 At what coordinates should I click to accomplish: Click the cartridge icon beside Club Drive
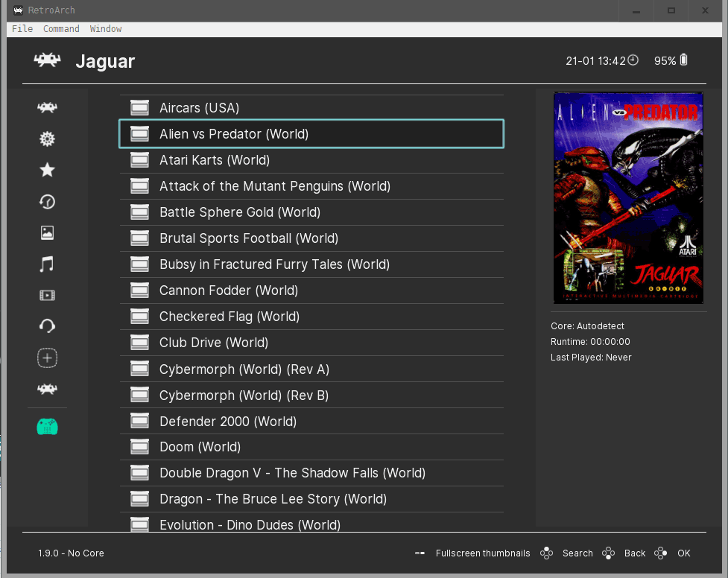pos(139,343)
